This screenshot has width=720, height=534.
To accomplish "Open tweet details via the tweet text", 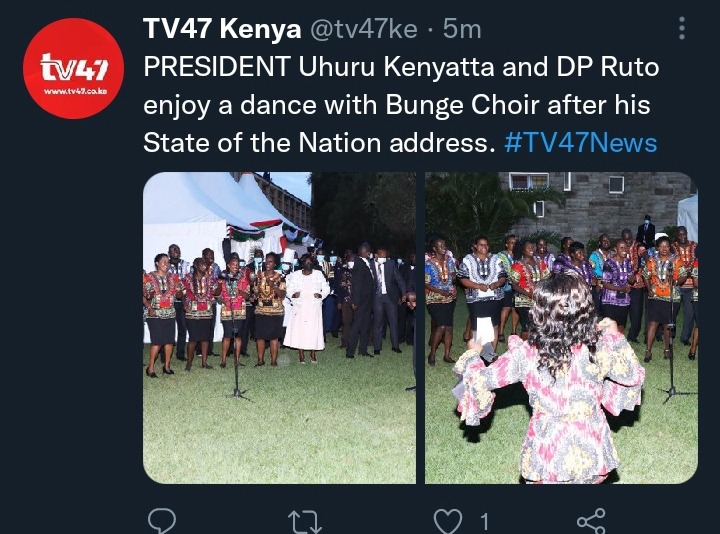I will click(x=401, y=105).
